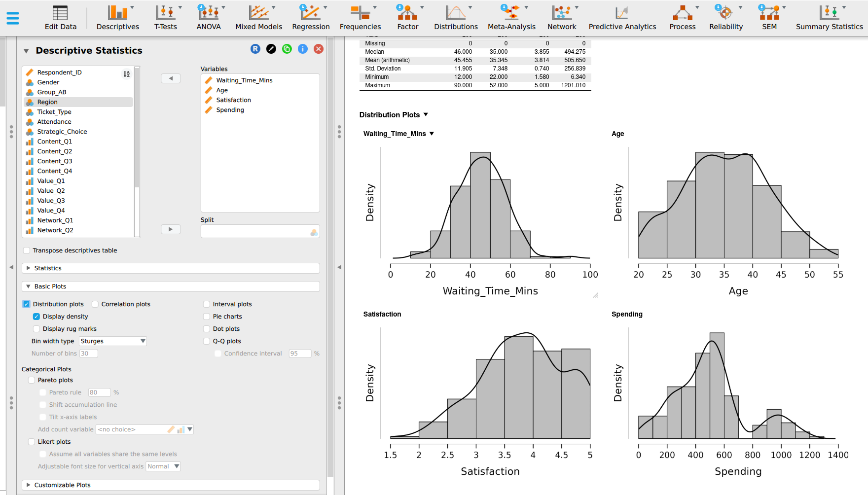Viewport: 868px width, 495px height.
Task: Open the Factor analysis menu
Action: click(x=408, y=18)
